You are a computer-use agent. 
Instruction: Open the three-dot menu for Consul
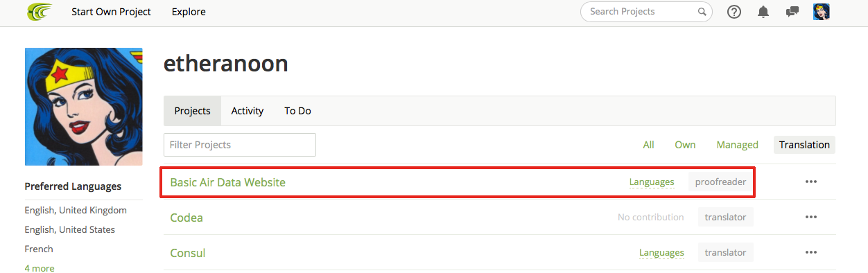click(x=811, y=252)
